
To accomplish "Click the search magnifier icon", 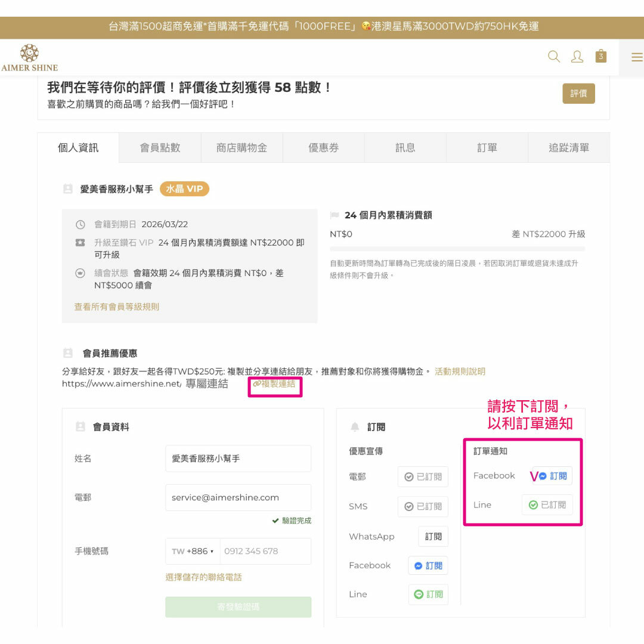I will [x=554, y=57].
